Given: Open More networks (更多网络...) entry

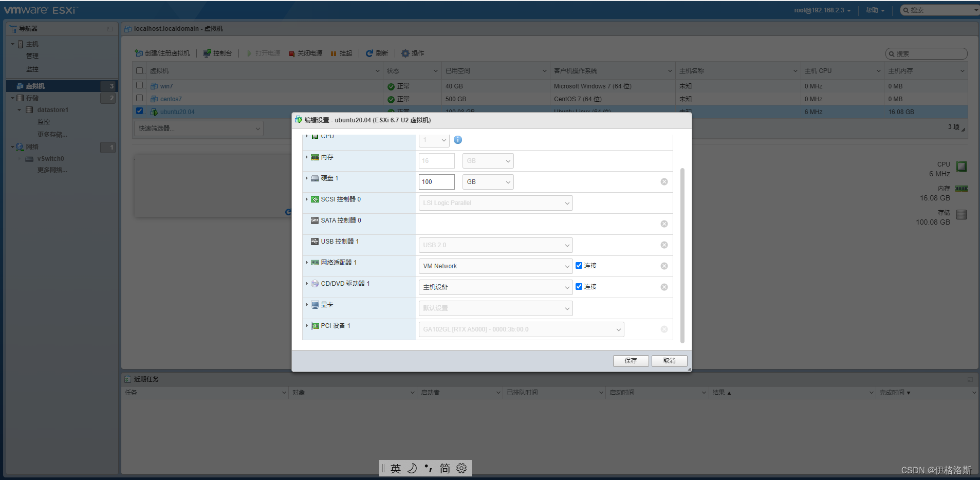Looking at the screenshot, I should [x=52, y=170].
